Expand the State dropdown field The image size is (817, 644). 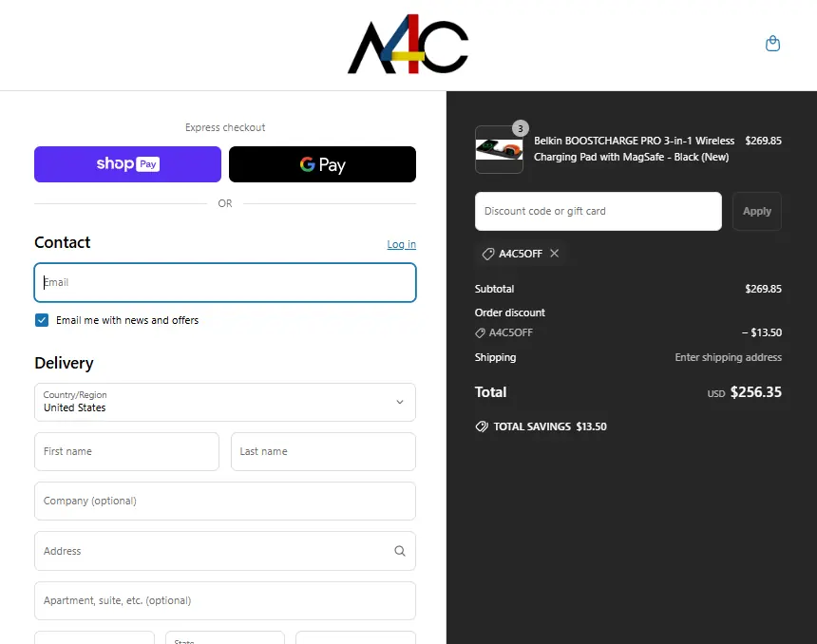click(225, 637)
